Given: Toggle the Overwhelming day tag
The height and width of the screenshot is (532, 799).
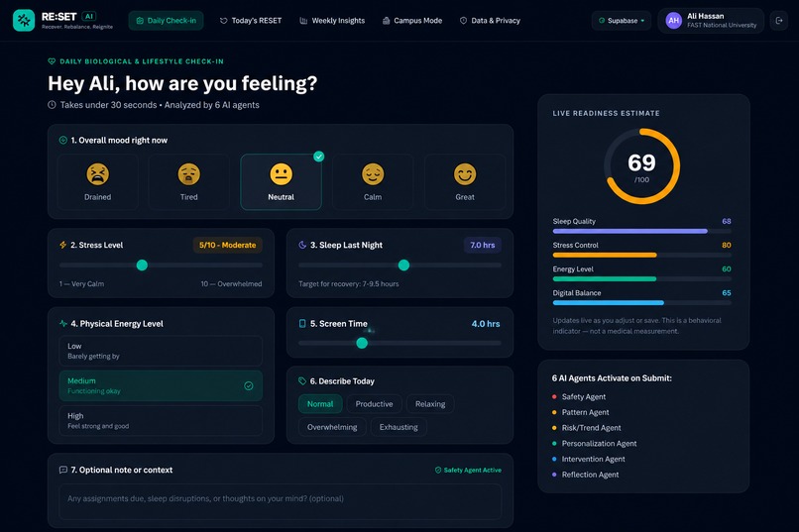Looking at the screenshot, I should (332, 427).
